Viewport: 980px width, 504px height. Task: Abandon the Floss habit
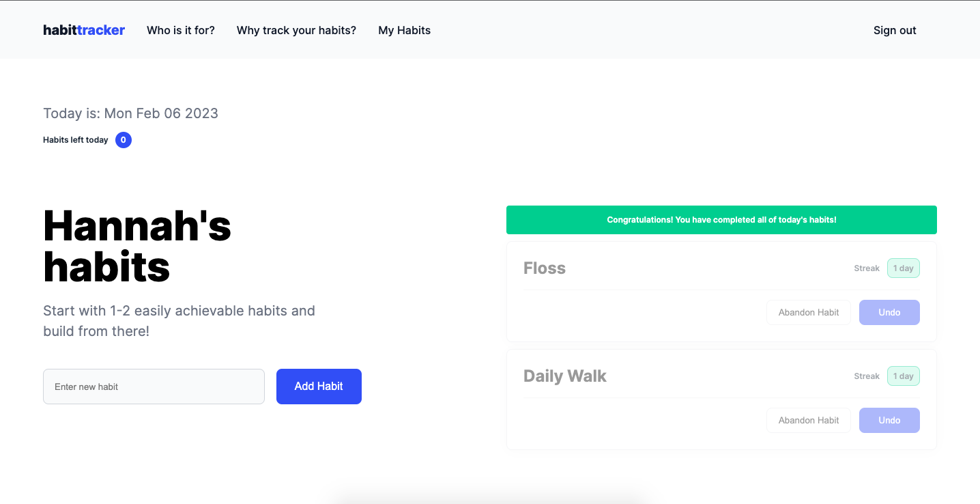coord(808,312)
